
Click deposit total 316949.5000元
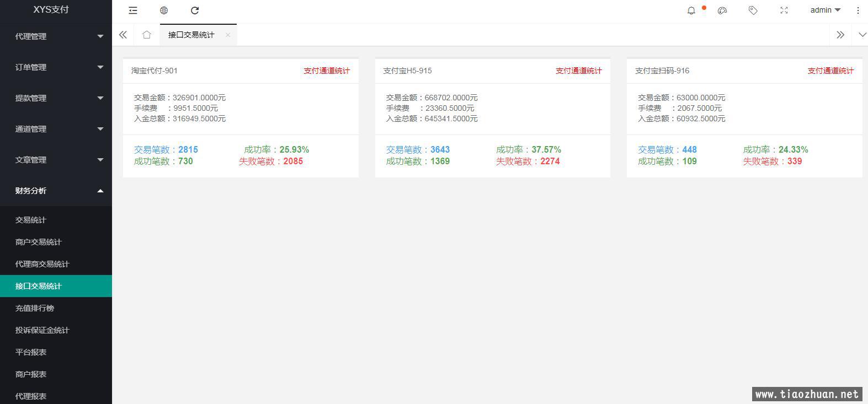click(199, 118)
